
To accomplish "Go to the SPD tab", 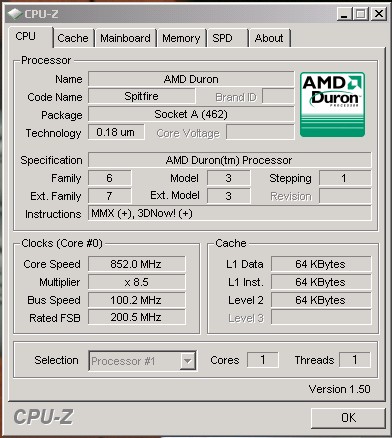I will (x=227, y=38).
